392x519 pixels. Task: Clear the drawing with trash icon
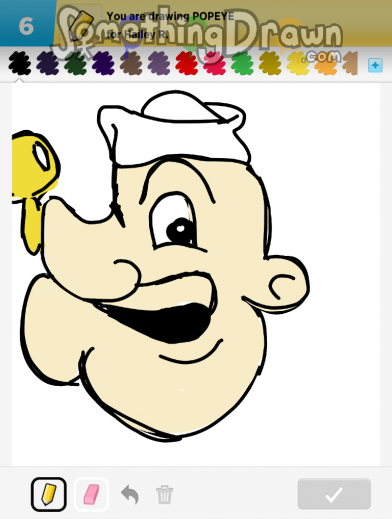(x=165, y=495)
